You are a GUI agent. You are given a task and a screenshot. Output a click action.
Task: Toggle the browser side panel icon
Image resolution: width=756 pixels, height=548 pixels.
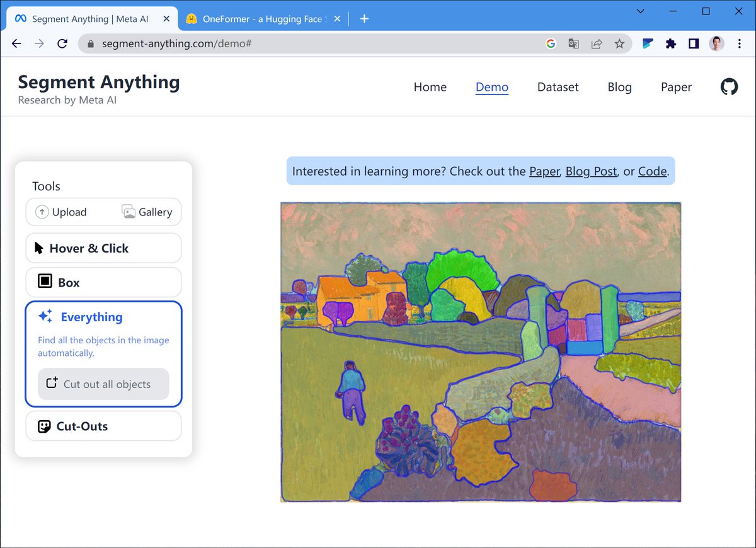[x=694, y=43]
